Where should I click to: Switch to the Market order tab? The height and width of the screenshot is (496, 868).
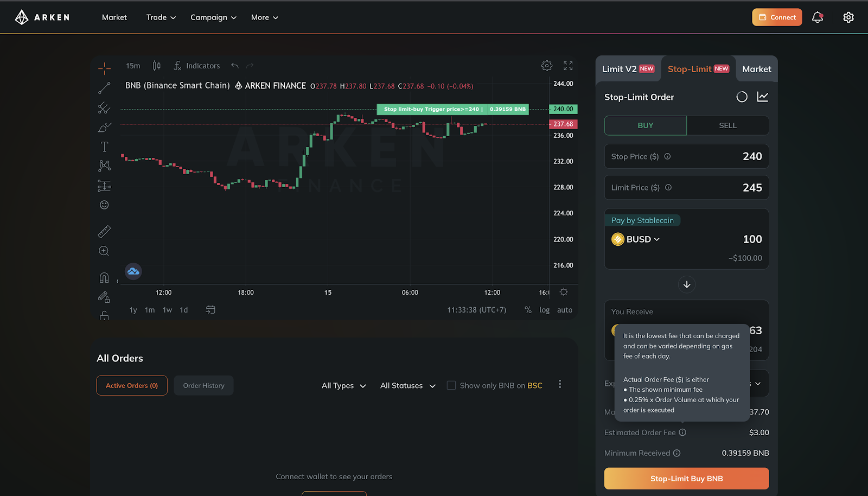(x=757, y=69)
